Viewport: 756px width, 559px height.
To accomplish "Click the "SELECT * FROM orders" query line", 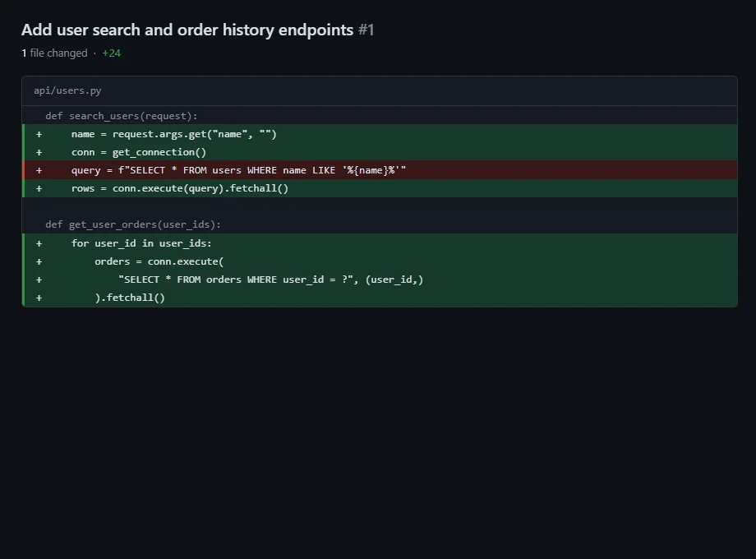I will [380, 279].
